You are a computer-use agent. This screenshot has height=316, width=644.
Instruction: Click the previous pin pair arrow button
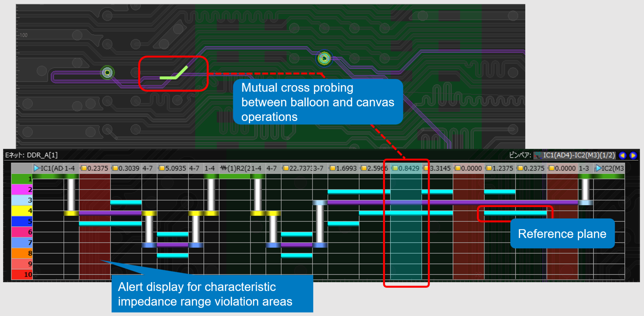click(622, 155)
